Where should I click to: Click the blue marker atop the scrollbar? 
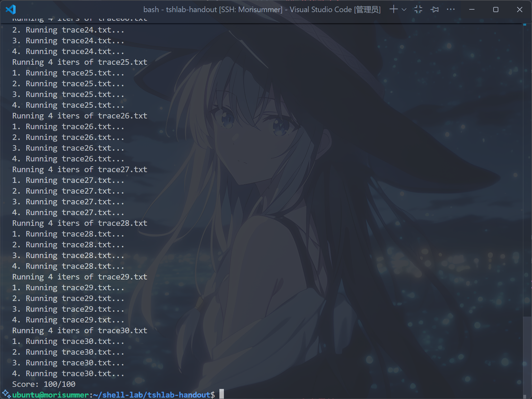point(525,25)
